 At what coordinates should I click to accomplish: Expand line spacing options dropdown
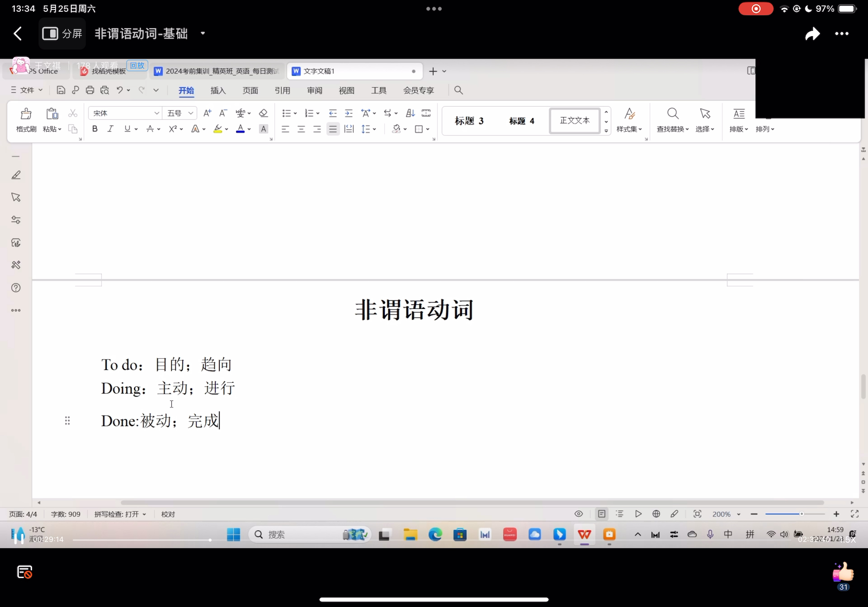[x=374, y=129]
